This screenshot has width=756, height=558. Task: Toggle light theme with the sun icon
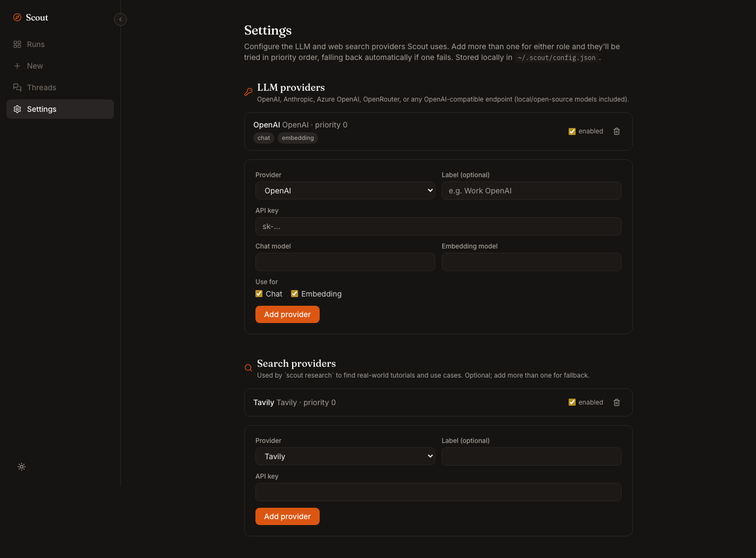pyautogui.click(x=22, y=467)
